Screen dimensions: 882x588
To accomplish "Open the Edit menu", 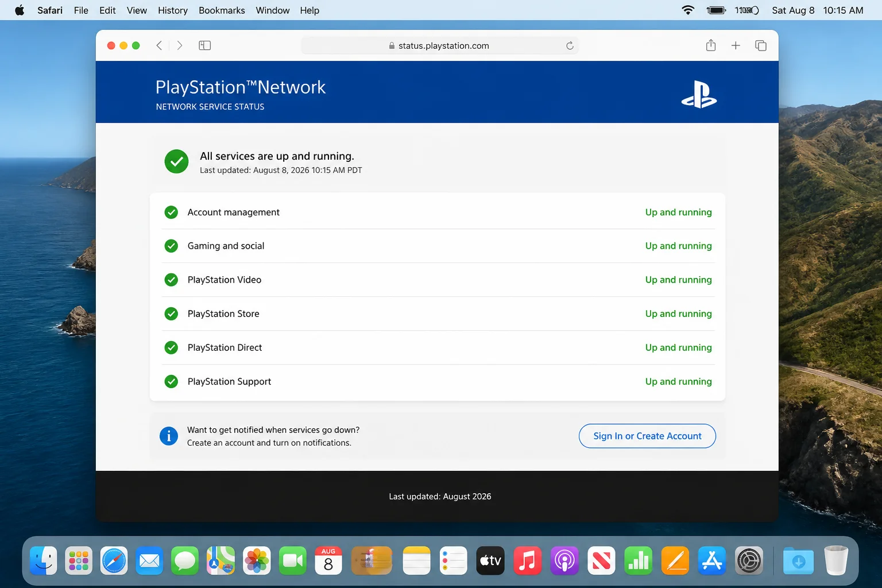I will click(x=107, y=10).
